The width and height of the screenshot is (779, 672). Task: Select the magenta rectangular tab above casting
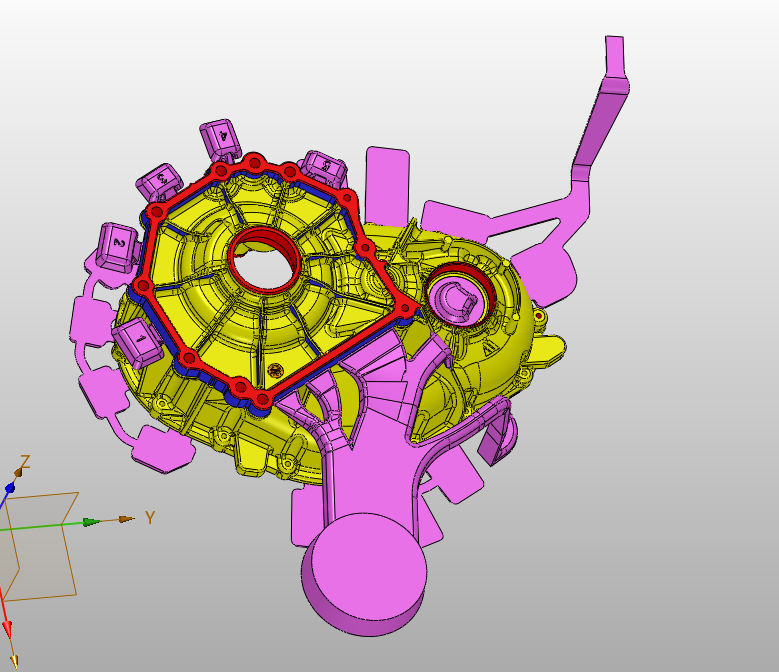coord(387,180)
